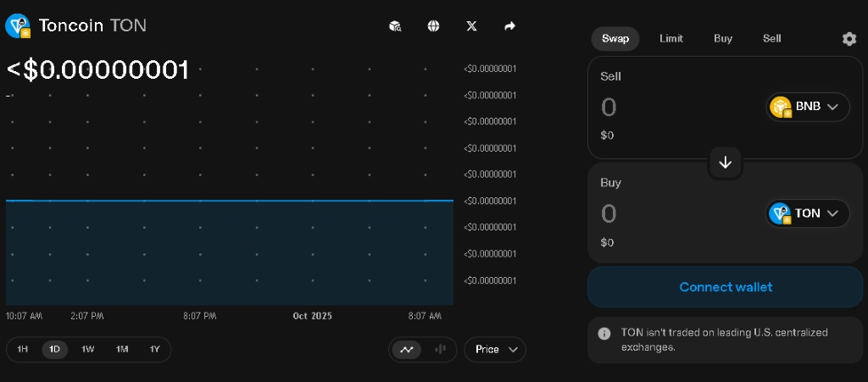The width and height of the screenshot is (868, 382).
Task: Click the Connect wallet button
Action: tap(726, 287)
